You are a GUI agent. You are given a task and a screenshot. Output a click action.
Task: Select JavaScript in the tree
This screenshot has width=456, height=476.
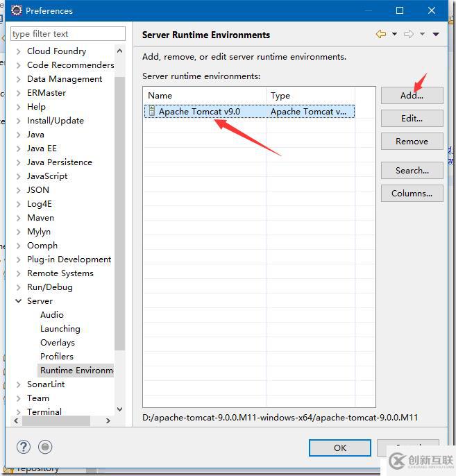click(x=47, y=176)
